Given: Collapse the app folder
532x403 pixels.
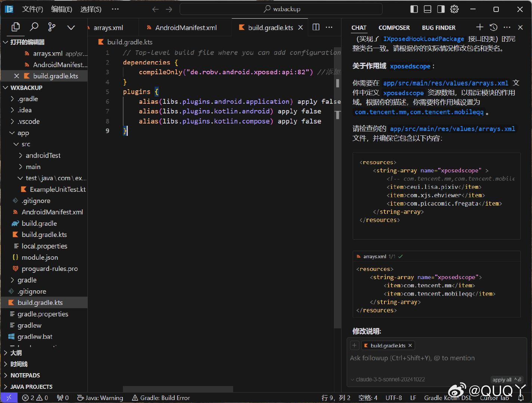Looking at the screenshot, I should coord(44,133).
